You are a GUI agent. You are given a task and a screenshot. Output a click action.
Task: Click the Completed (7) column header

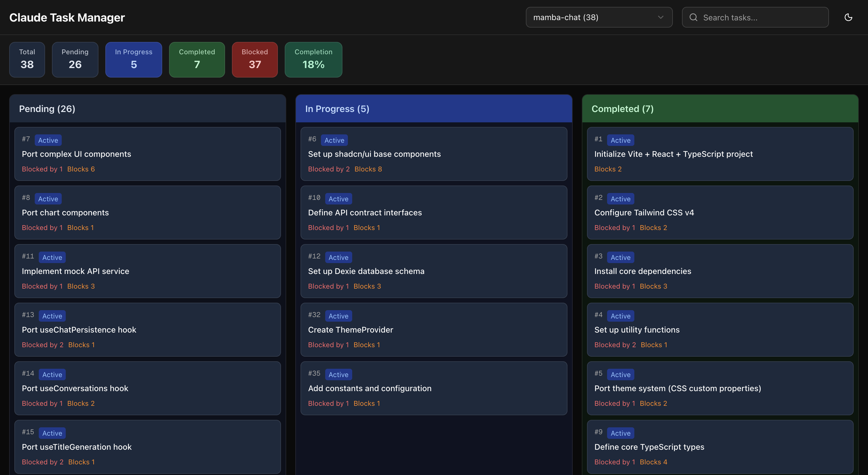coord(622,109)
